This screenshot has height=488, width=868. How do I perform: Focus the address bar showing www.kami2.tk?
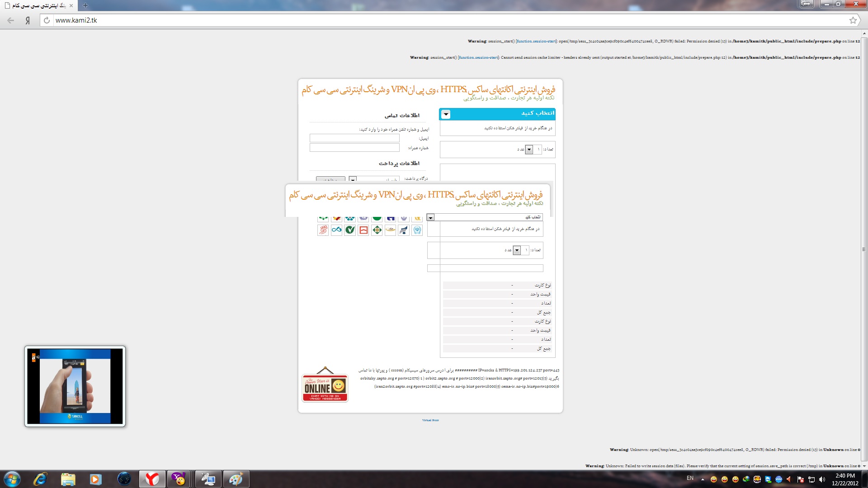tap(448, 20)
